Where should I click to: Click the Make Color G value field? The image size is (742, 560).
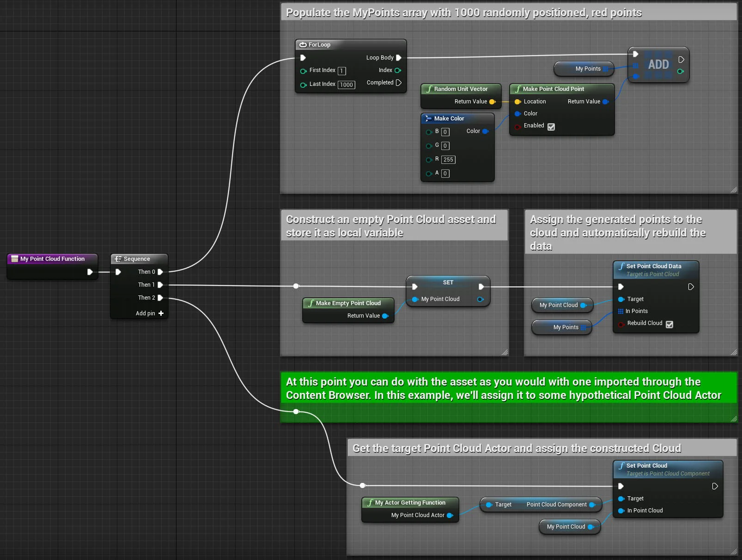point(445,146)
